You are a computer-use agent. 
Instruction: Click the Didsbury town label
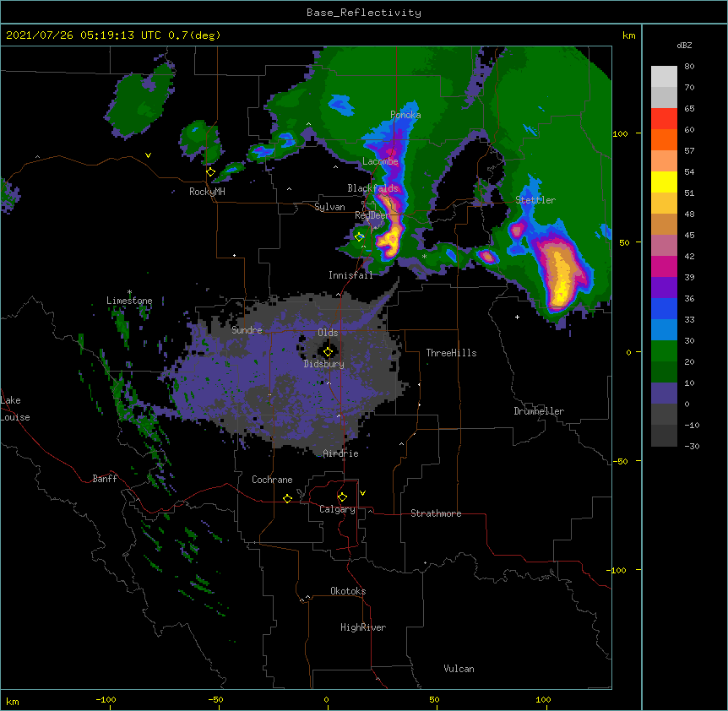pos(324,364)
